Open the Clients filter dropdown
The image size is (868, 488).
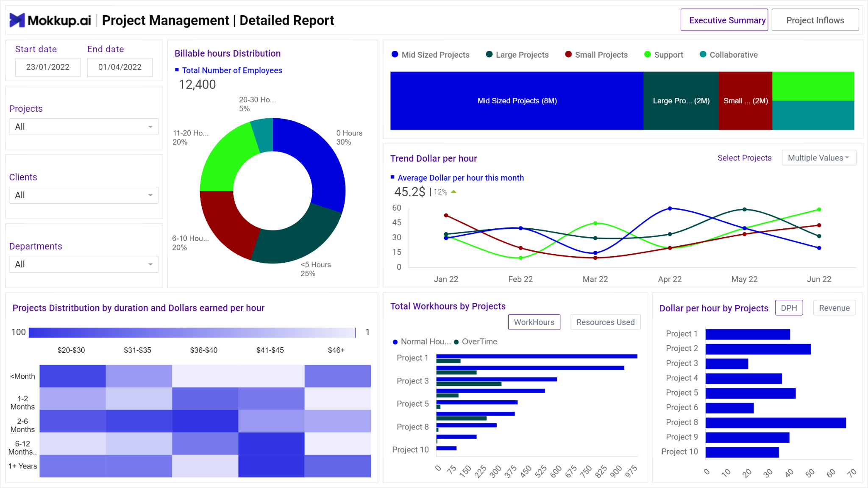(84, 195)
